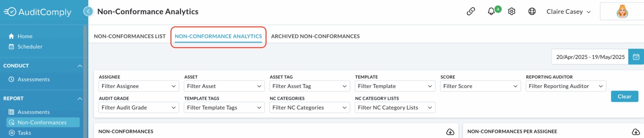This screenshot has width=644, height=138.
Task: Expand the Filter NC Categories dropdown
Action: click(309, 107)
